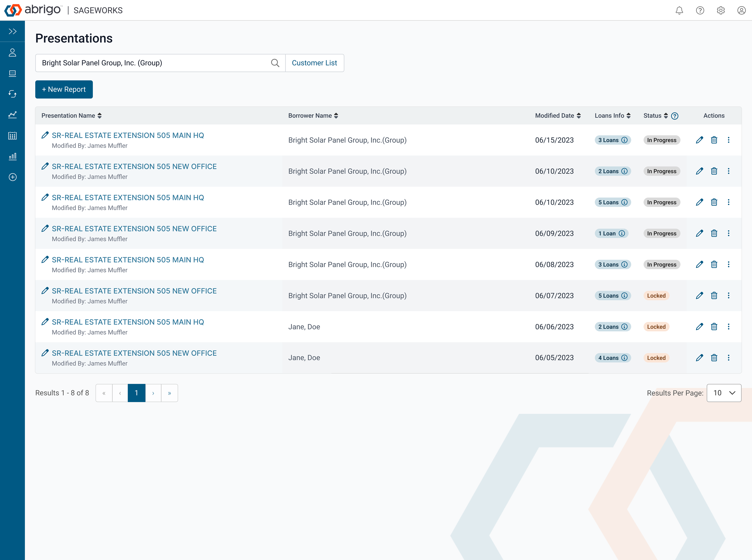
Task: Open Results Per Page dropdown
Action: pyautogui.click(x=724, y=393)
